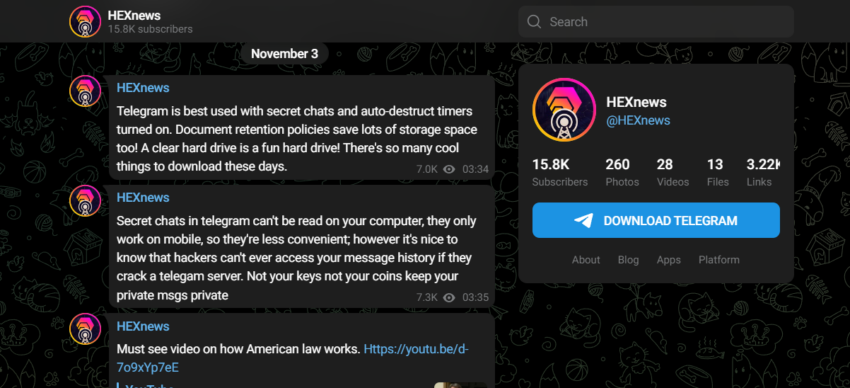Click the avatar beside the hackers post
Viewport: 850px width, 388px height.
85,201
